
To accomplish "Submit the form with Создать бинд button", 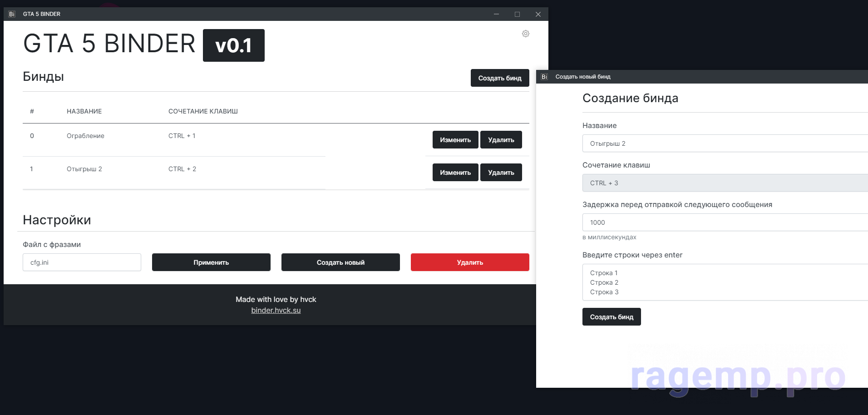I will (611, 317).
